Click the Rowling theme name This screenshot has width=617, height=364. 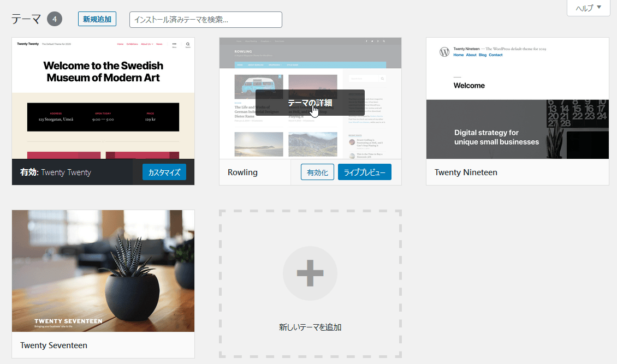[243, 172]
